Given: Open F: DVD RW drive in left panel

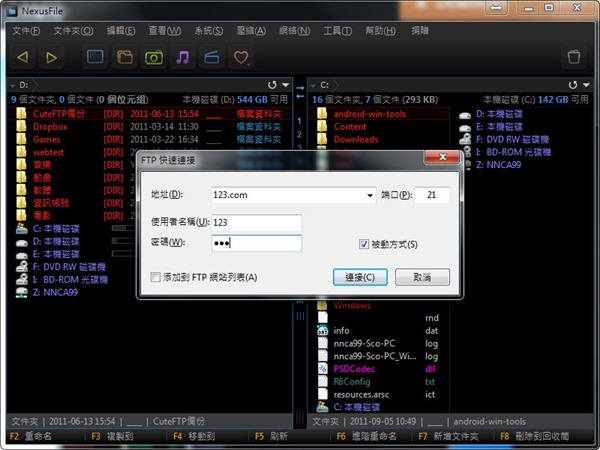Looking at the screenshot, I should (69, 267).
